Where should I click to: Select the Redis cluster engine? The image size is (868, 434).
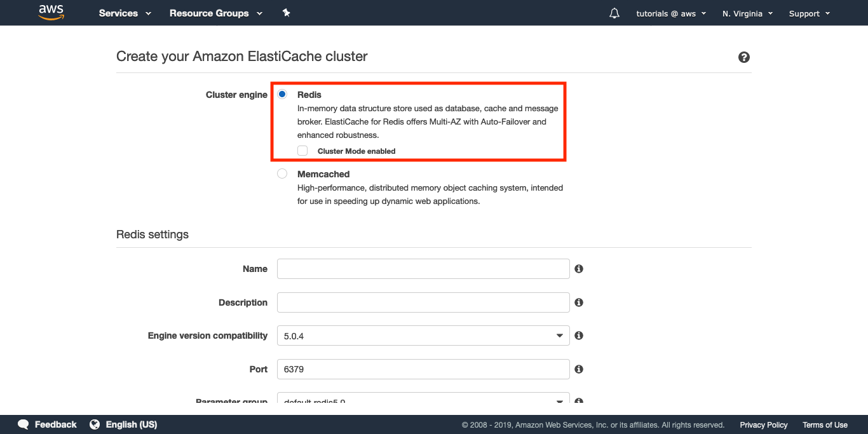coord(282,95)
